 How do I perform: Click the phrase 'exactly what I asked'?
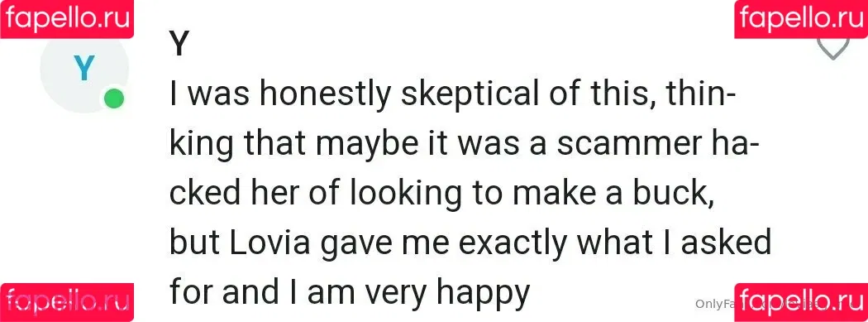[614, 243]
